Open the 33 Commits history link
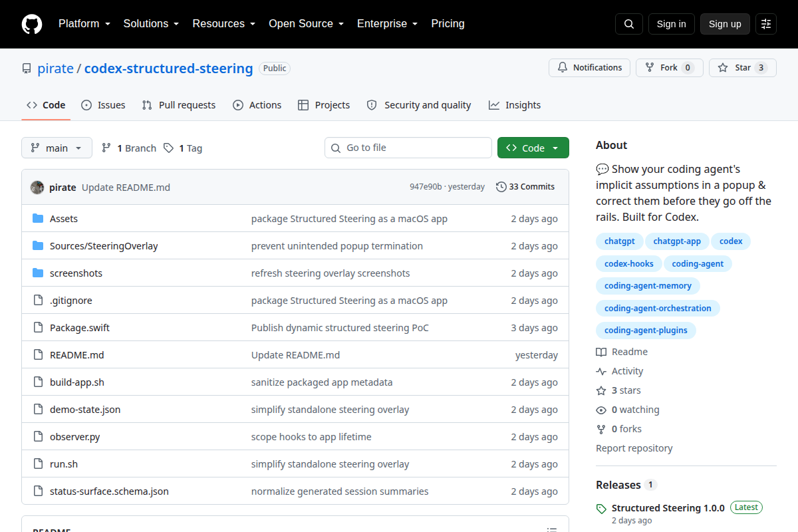 [x=525, y=187]
